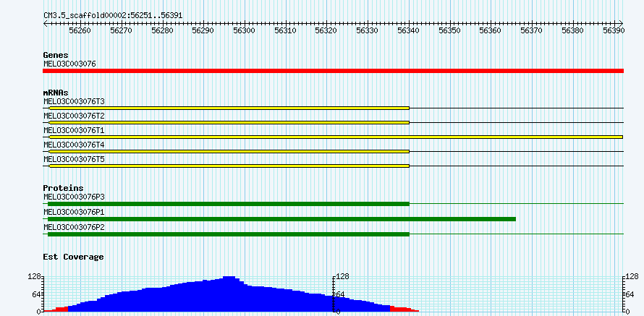
Task: Select the long MELO3C003076T1 mRNA glyph
Action: point(335,137)
